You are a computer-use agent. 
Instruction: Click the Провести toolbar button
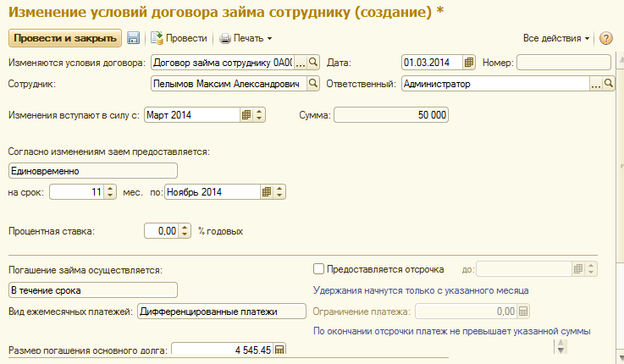coord(179,38)
